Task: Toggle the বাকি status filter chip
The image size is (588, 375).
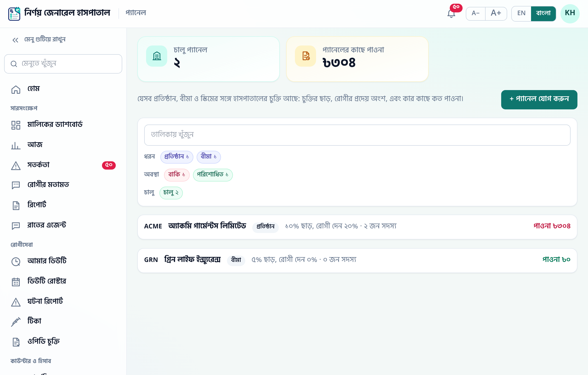Action: [x=177, y=175]
